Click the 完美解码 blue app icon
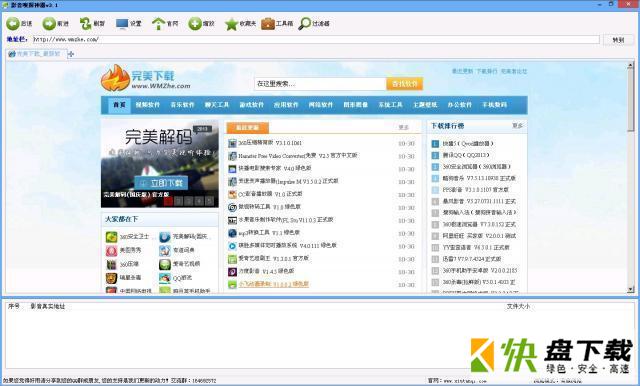Screen dimensions: 640x386 click(164, 237)
